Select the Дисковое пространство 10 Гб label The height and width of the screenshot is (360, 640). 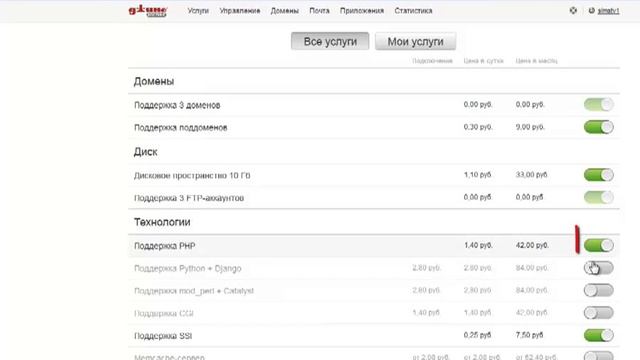pos(192,176)
